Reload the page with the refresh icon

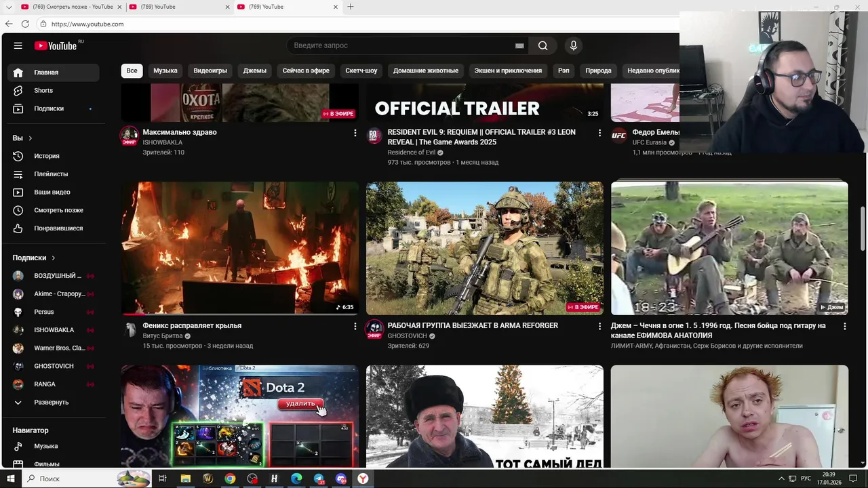[25, 24]
